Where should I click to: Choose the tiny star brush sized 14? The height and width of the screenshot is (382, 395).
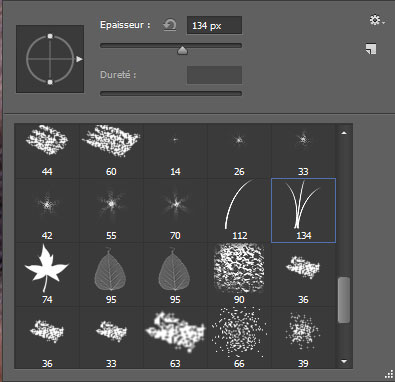175,151
